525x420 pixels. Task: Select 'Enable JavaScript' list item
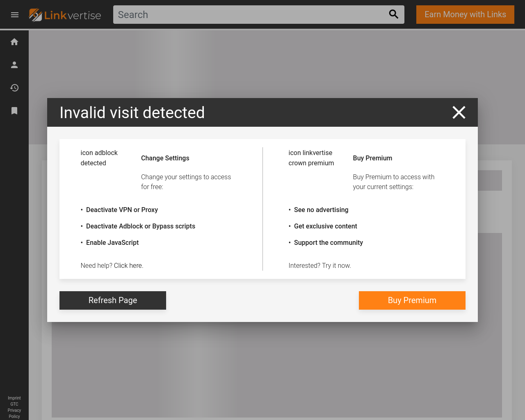click(112, 242)
